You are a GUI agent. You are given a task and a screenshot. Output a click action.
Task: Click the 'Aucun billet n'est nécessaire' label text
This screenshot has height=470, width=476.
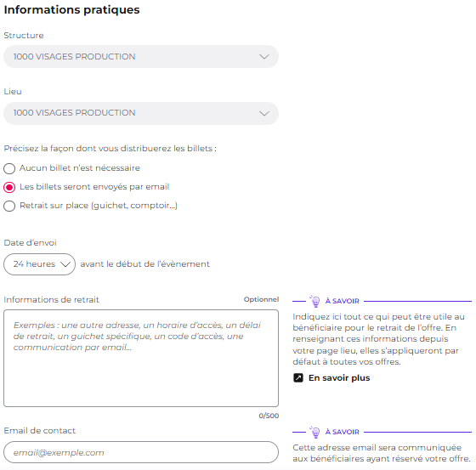80,168
